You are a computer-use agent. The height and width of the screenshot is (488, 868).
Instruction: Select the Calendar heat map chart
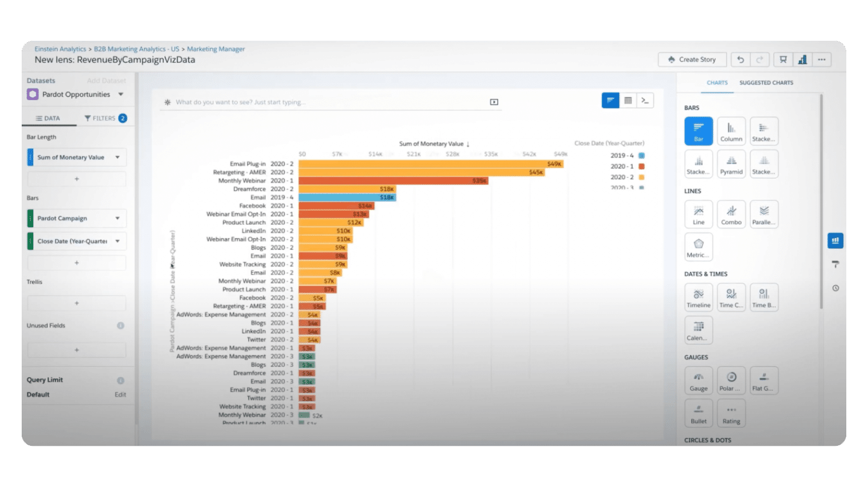[x=699, y=330]
